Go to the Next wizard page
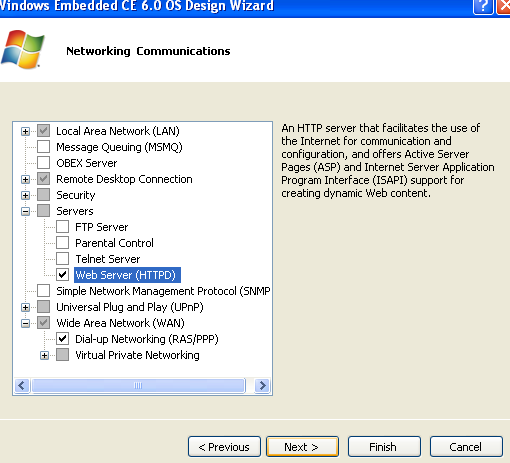The image size is (510, 463). tap(302, 447)
